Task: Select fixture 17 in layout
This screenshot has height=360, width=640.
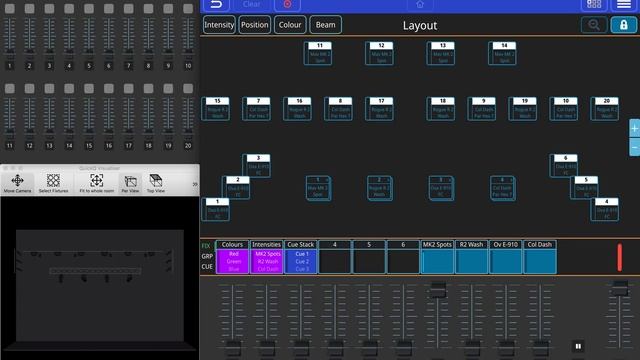Action: [380, 109]
